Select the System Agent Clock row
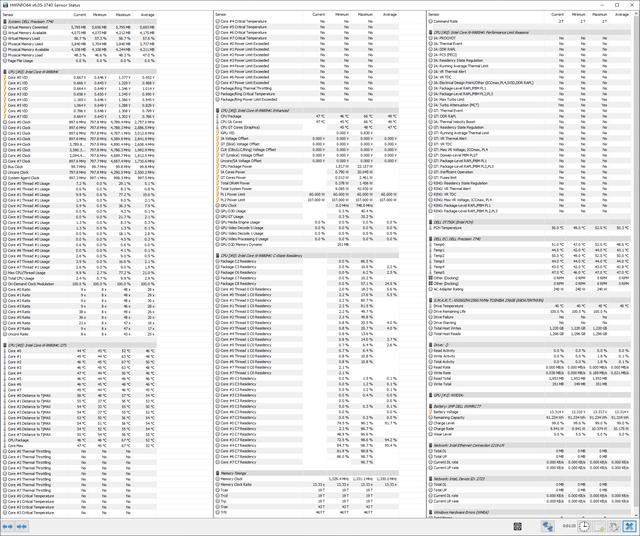Viewport: 640px width, 536px height. pyautogui.click(x=79, y=178)
